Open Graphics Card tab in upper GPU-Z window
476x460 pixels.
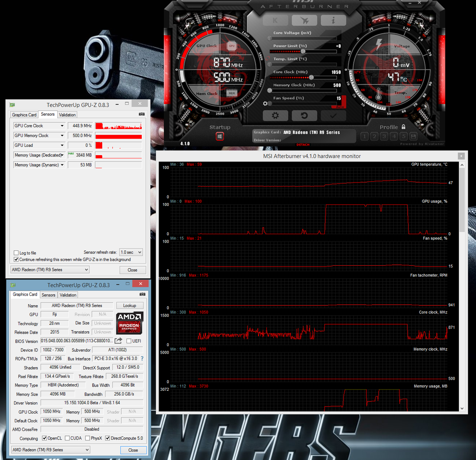coord(24,115)
